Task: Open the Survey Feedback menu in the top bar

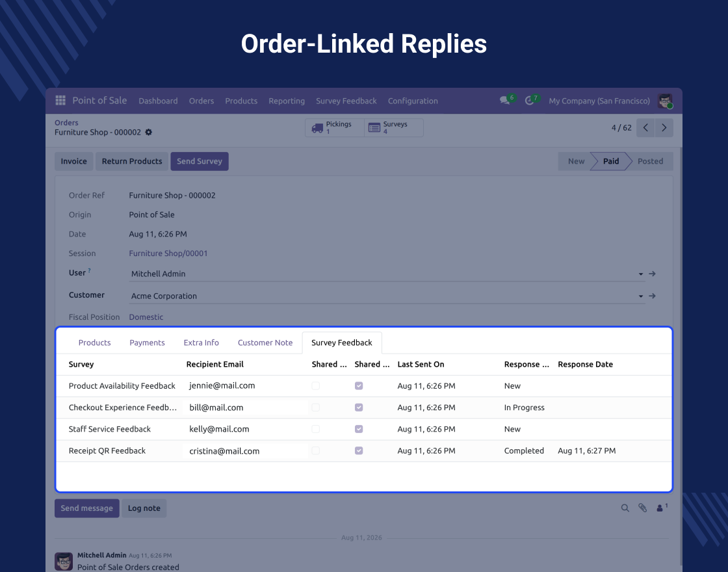Action: click(346, 101)
